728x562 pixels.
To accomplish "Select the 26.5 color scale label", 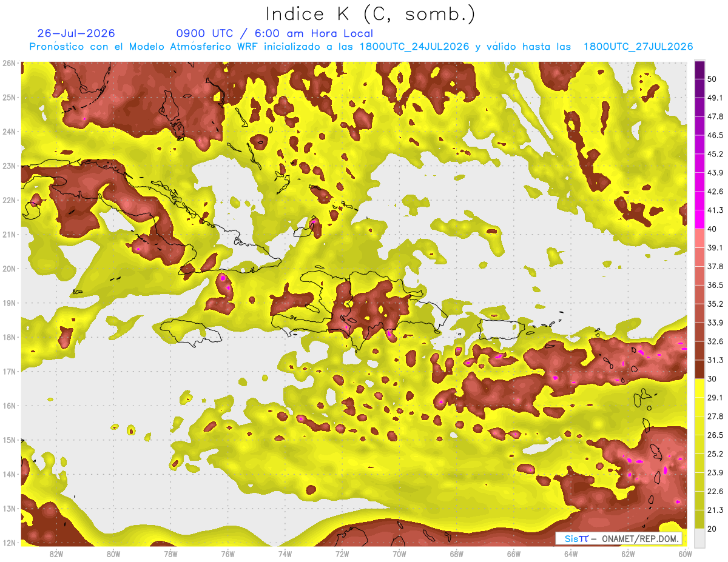I will click(x=715, y=435).
